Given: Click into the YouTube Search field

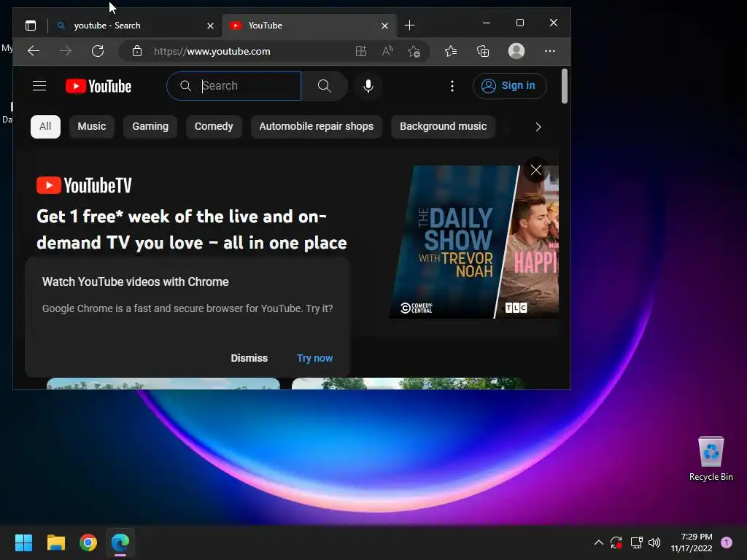Looking at the screenshot, I should 234,86.
